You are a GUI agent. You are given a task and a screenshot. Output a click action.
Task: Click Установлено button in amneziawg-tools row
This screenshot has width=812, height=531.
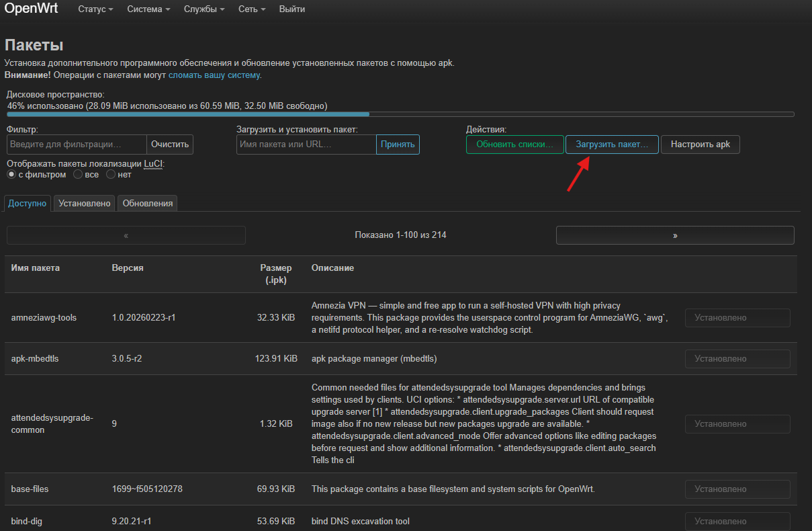pyautogui.click(x=737, y=318)
